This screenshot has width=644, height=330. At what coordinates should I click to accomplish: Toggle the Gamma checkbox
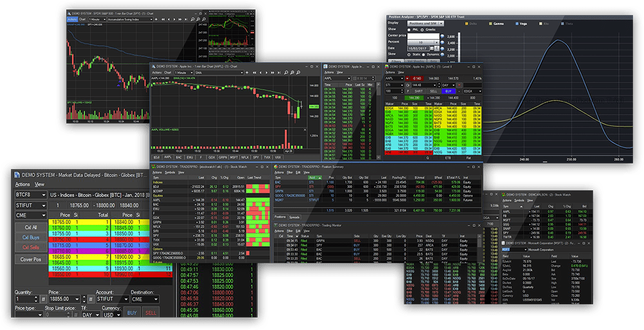point(490,24)
